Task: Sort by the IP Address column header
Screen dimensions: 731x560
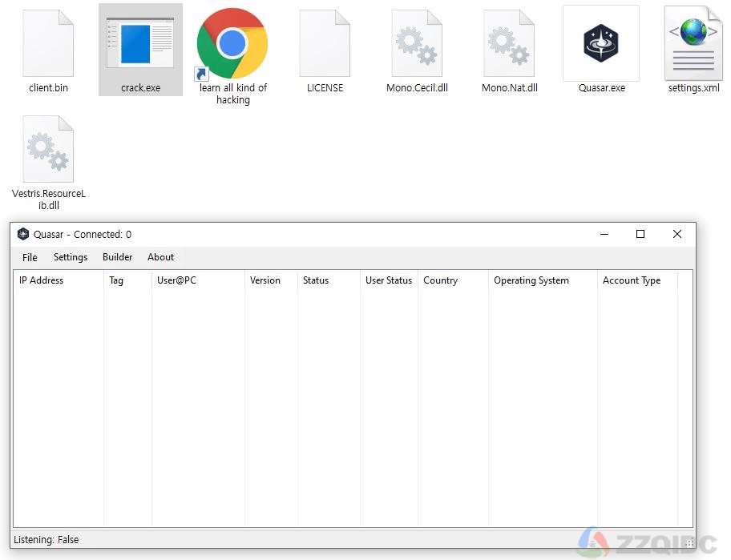Action: point(59,280)
